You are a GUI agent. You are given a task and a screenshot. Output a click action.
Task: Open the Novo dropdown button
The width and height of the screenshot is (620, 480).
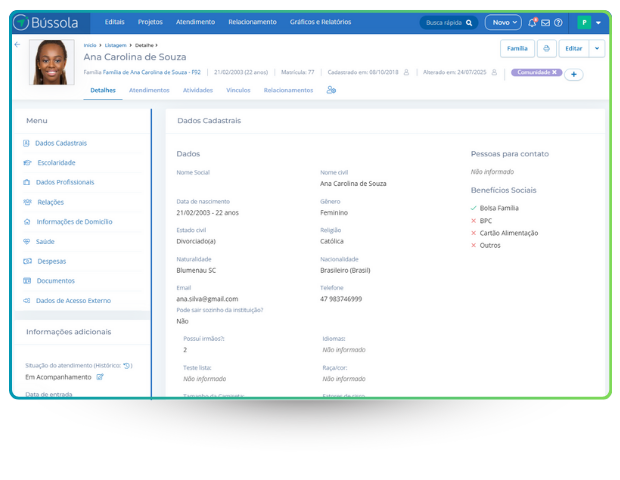pos(503,23)
